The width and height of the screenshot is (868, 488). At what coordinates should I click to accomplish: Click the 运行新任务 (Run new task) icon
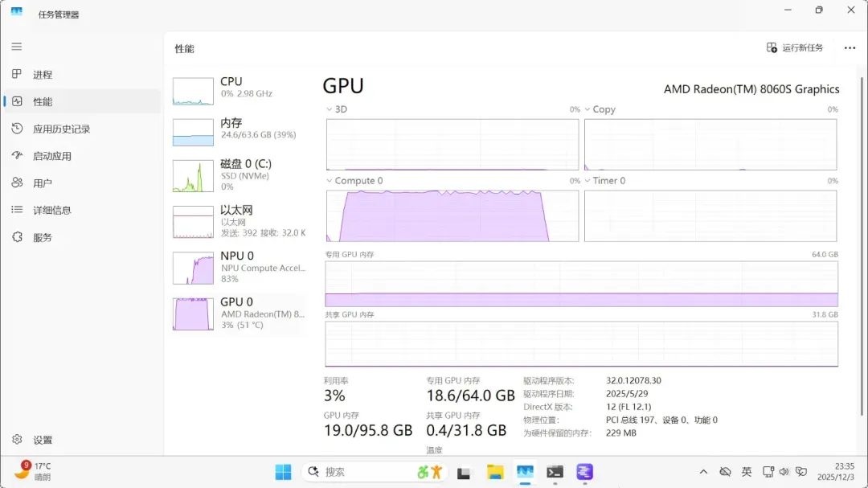[772, 48]
